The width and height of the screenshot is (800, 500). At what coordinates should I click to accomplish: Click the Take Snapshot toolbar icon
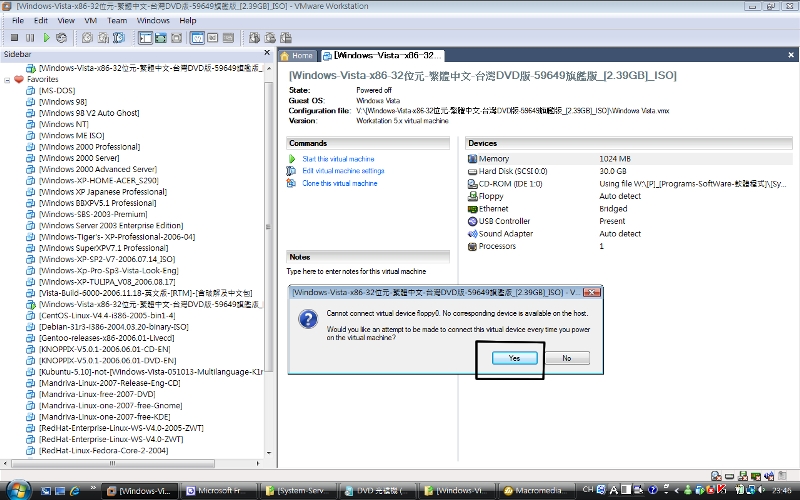coord(87,38)
